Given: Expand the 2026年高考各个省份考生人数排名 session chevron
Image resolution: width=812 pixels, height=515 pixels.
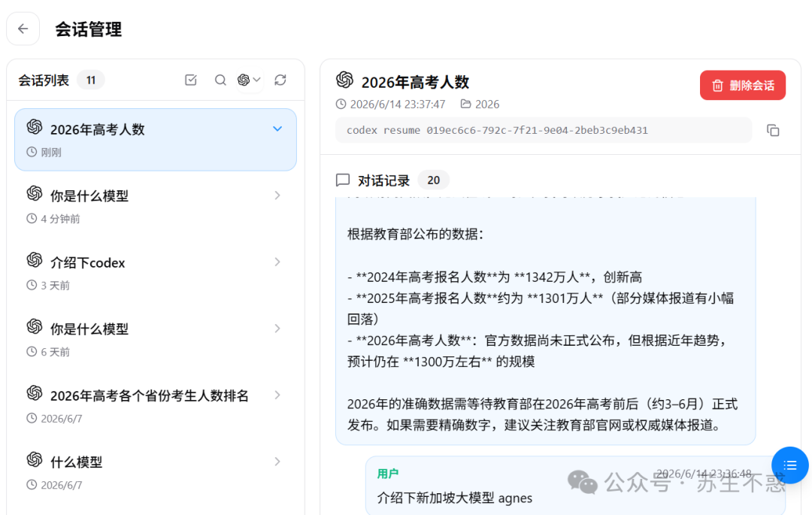Looking at the screenshot, I should [277, 395].
